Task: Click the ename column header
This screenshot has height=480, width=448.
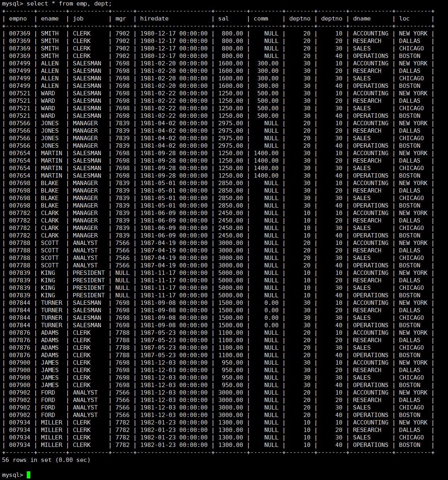Action: [50, 19]
